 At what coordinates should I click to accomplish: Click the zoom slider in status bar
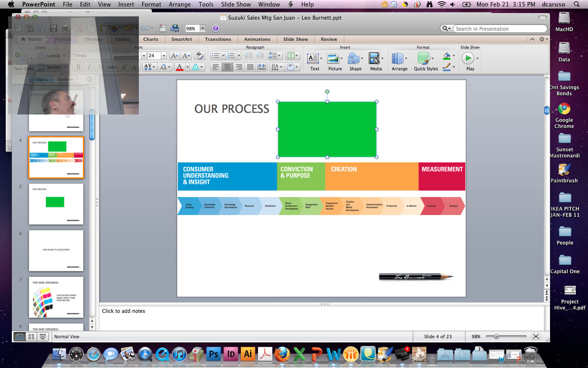coord(497,337)
